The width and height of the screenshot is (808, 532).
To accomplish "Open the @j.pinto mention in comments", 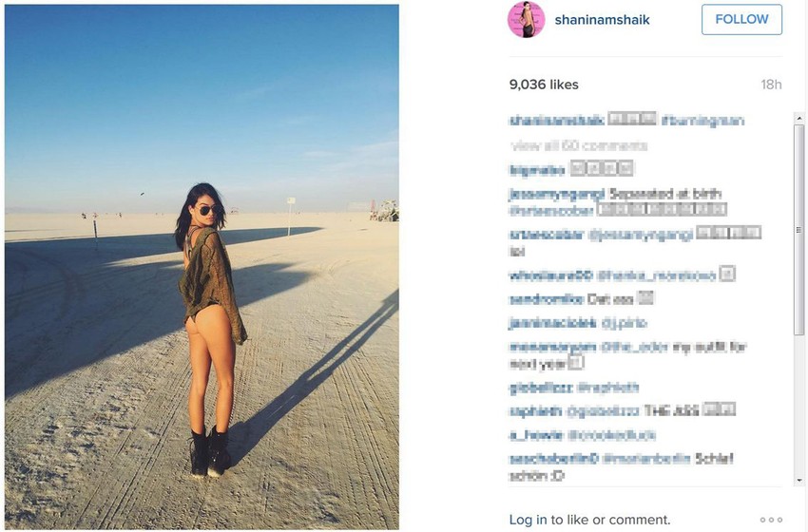I will [624, 323].
